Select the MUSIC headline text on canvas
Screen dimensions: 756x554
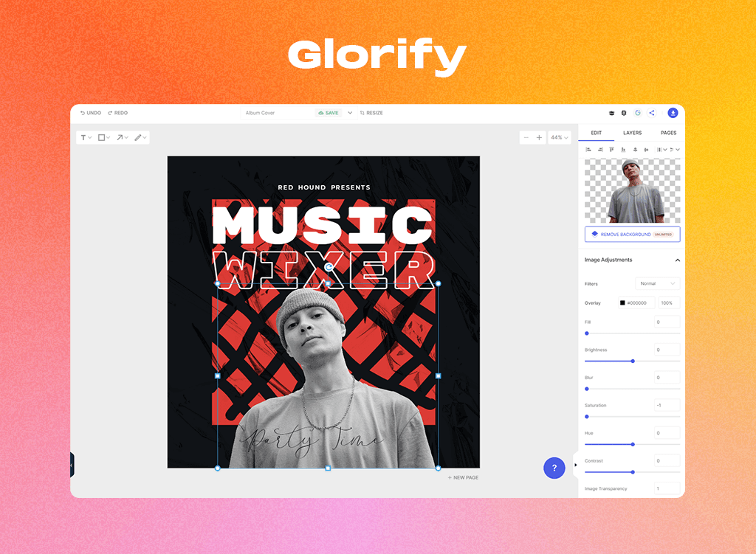click(x=322, y=226)
